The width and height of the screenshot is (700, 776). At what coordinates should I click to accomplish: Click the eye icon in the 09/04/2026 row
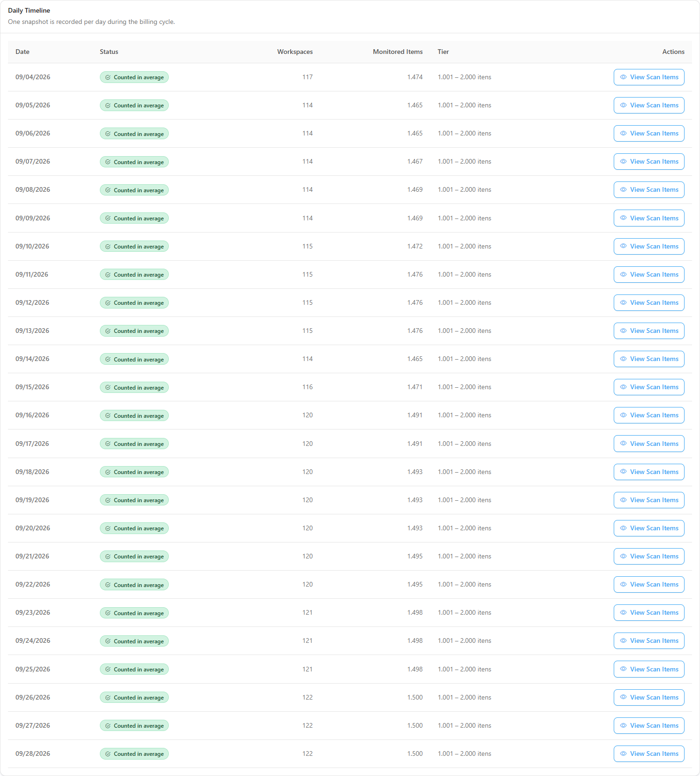pyautogui.click(x=623, y=77)
